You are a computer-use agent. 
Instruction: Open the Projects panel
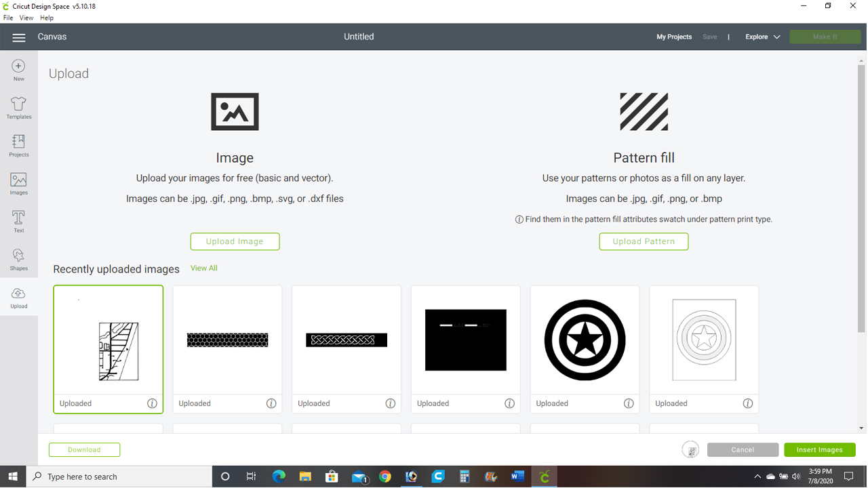(19, 146)
